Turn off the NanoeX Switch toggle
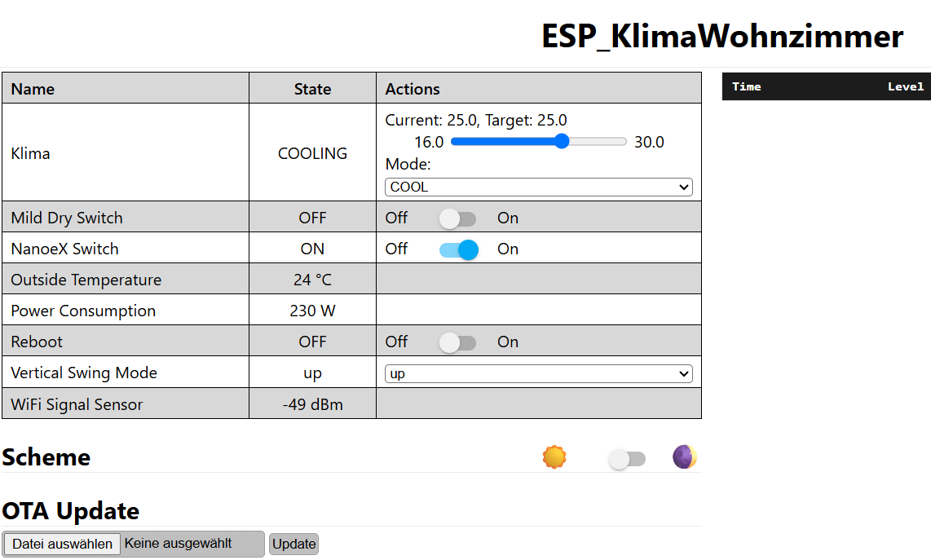Viewport: 931px width, 560px height. 458,249
